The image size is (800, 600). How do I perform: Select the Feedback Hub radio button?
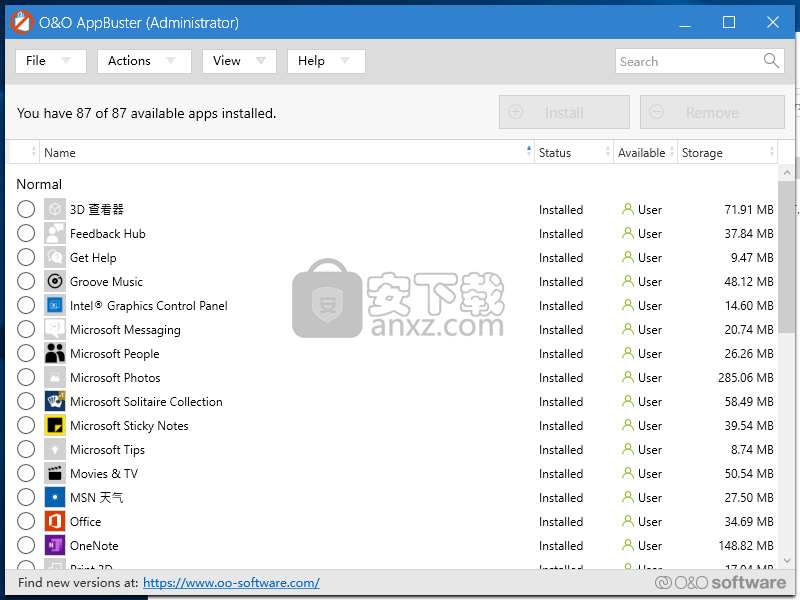[26, 233]
